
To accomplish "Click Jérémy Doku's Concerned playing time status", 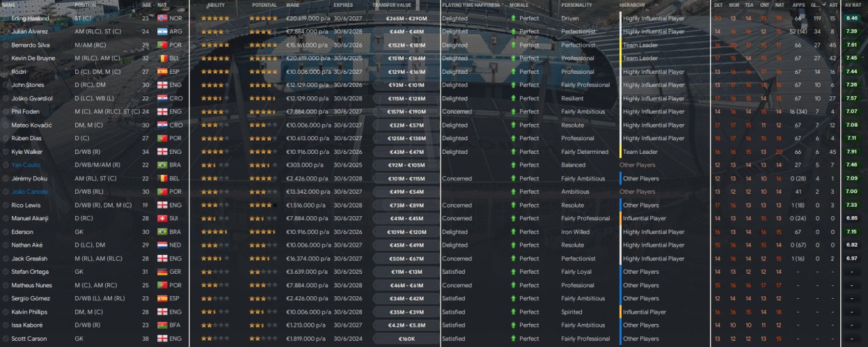I will point(456,179).
